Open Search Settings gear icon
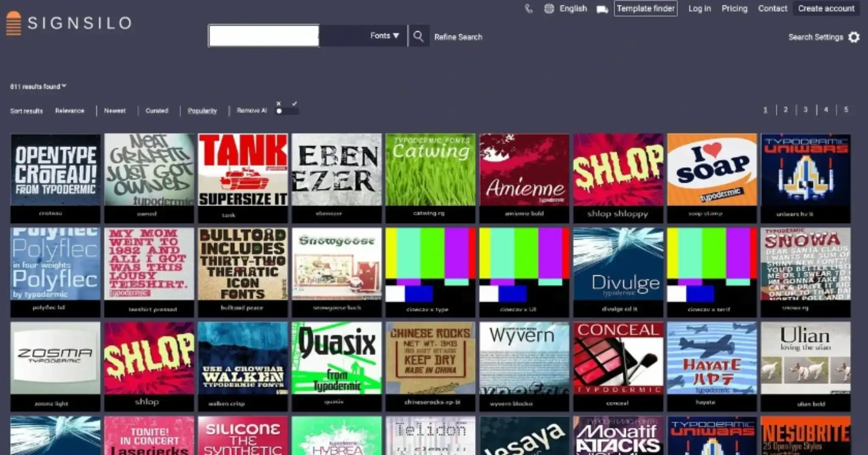This screenshot has height=455, width=868. tap(854, 37)
